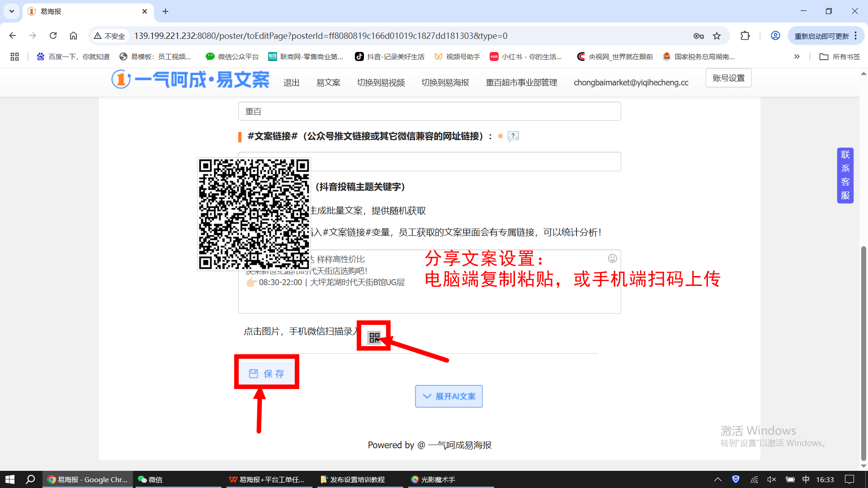
Task: Click the small QR code scan icon
Action: tap(374, 337)
